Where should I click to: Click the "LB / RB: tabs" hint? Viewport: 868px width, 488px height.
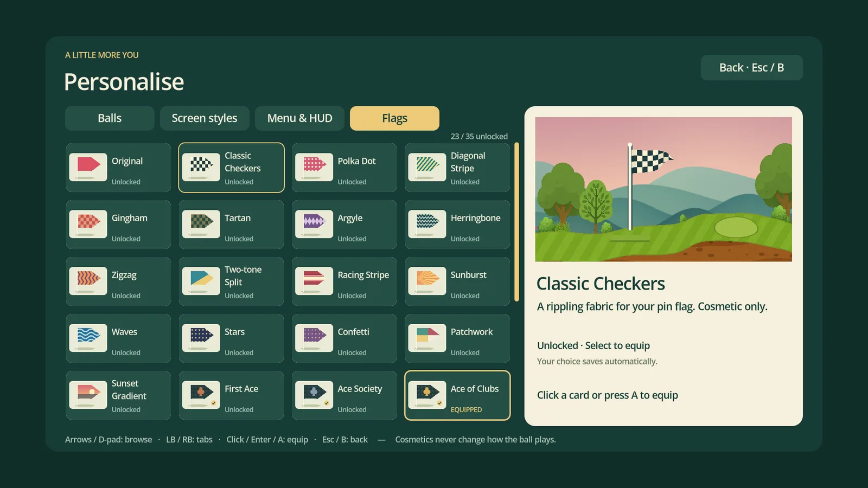[189, 440]
